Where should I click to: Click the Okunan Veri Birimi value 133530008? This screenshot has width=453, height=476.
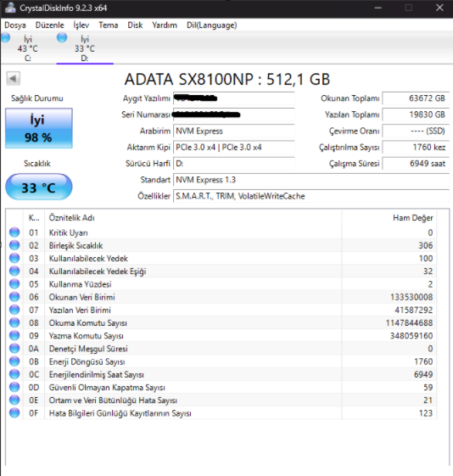pyautogui.click(x=411, y=297)
